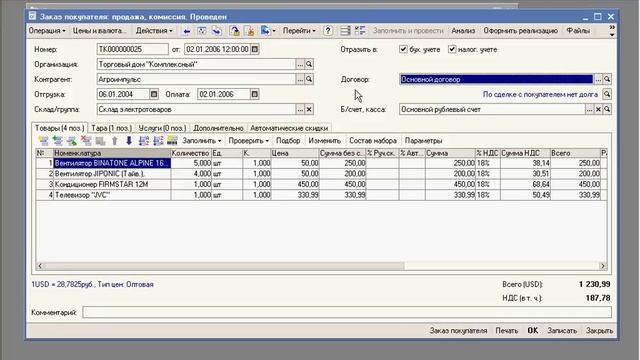Screen dimensions: 640x360
Task: Move row up with the gray arrow
Action: point(115,141)
